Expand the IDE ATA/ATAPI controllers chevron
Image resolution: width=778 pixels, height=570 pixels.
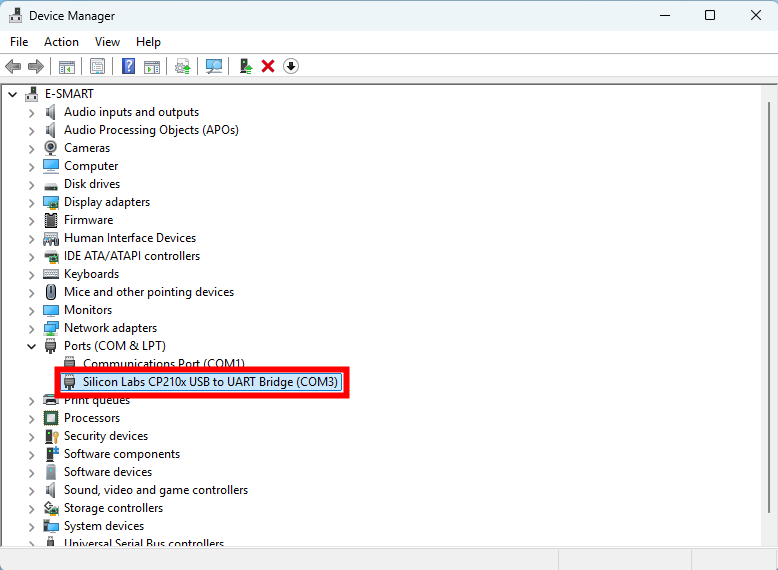pos(32,257)
